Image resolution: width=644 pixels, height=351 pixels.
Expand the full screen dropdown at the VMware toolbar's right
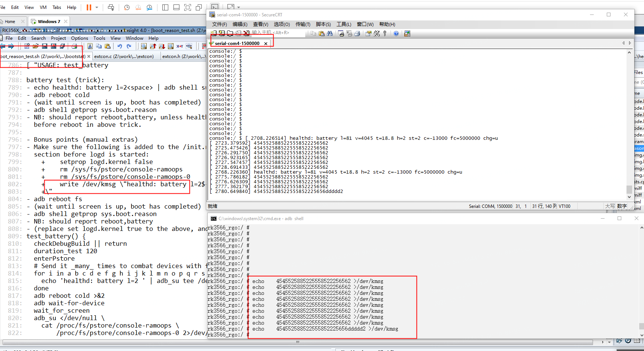coord(239,7)
